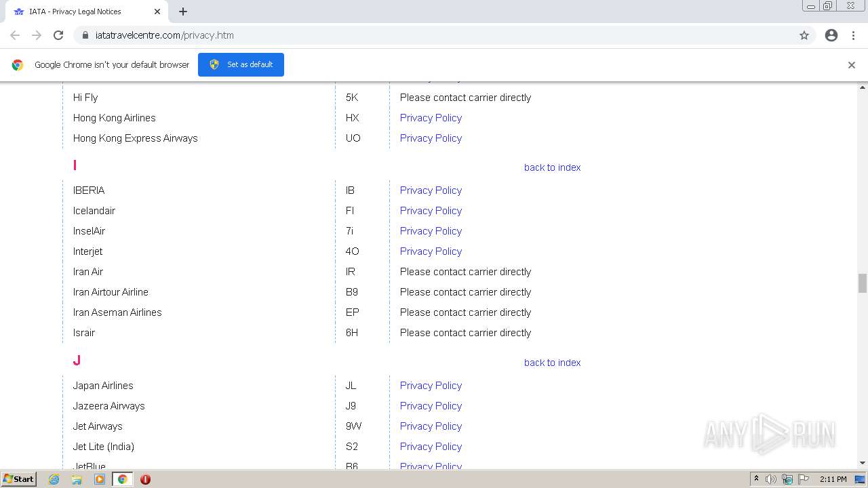Select the HX airline code
This screenshot has height=488, width=868.
[352, 118]
